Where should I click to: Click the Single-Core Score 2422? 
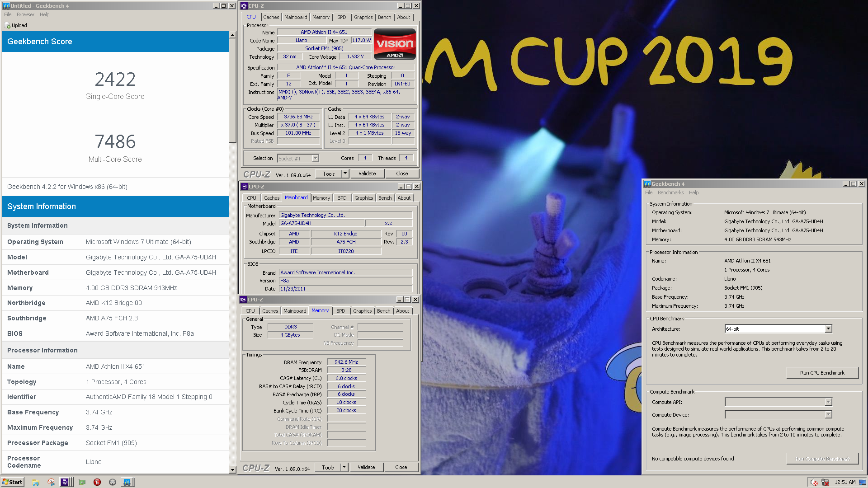(x=115, y=80)
